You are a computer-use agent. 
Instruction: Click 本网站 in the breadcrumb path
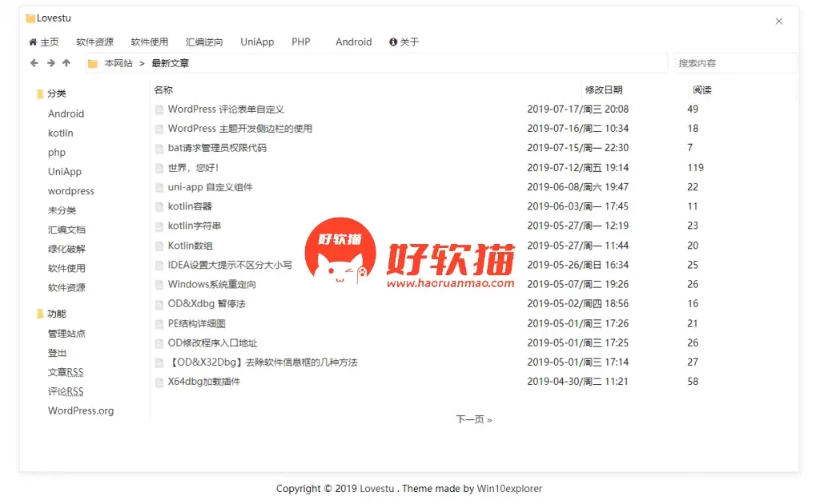119,63
